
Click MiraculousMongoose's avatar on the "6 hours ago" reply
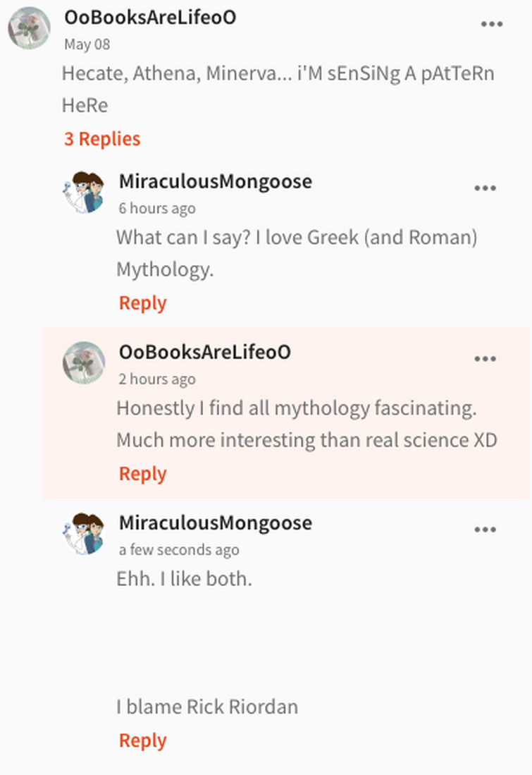[x=84, y=192]
